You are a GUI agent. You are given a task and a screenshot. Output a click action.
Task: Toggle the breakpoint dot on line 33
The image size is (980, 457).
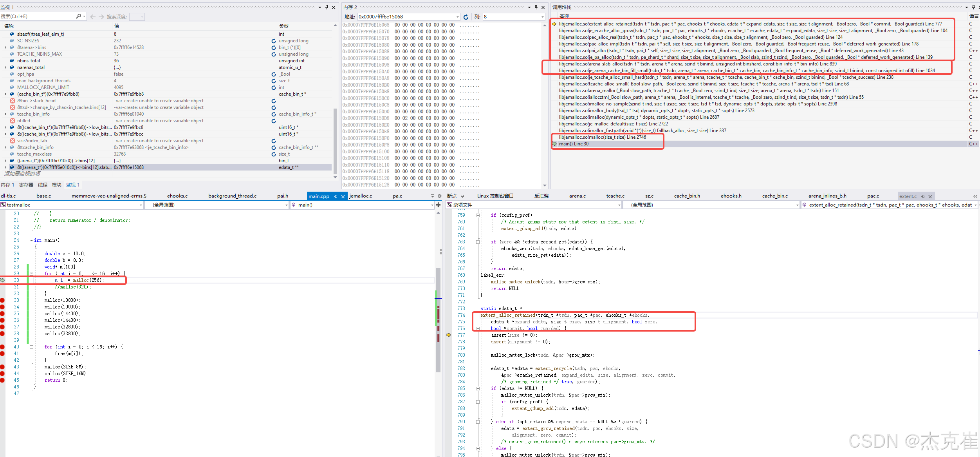point(3,300)
